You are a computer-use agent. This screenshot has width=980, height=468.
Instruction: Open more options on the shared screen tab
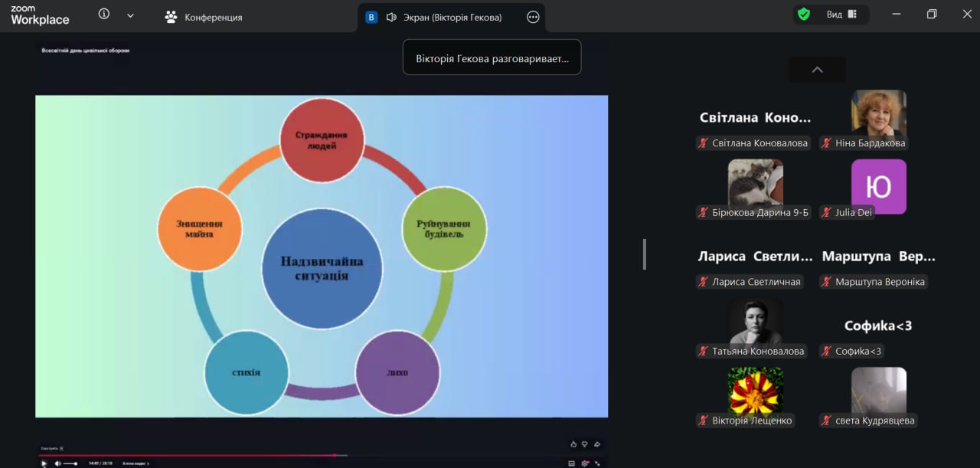(534, 17)
